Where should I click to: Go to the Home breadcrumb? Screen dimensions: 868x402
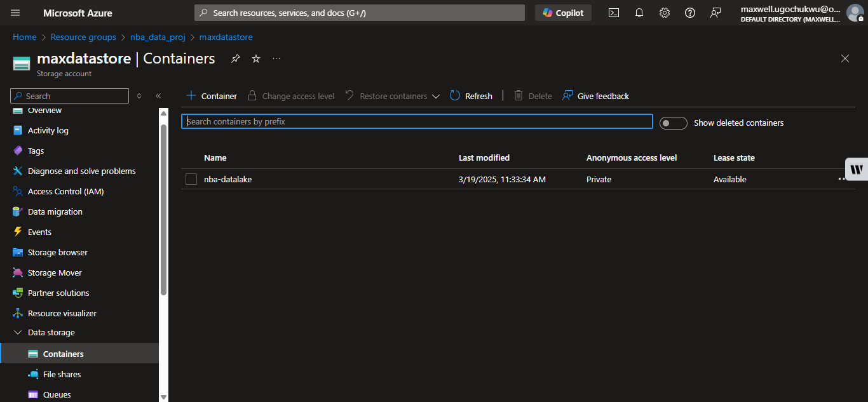coord(25,37)
